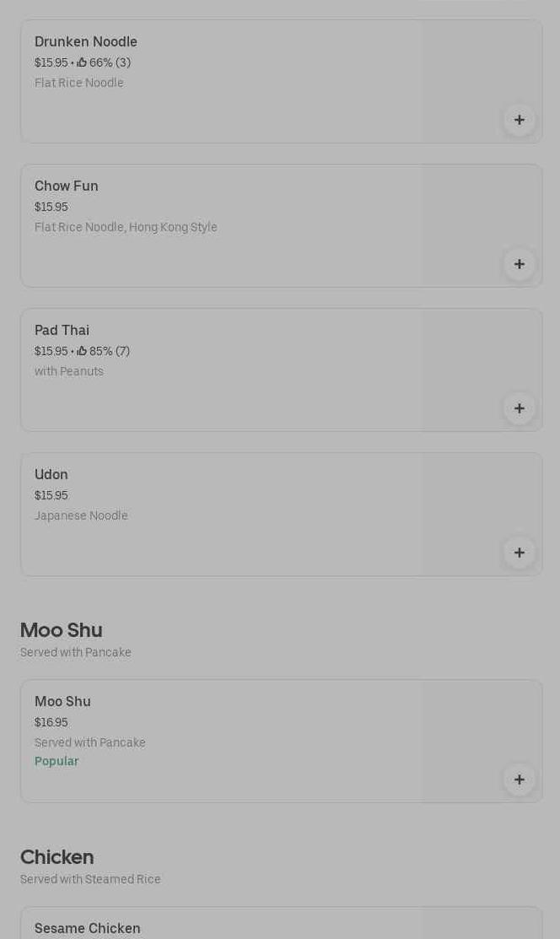560x939 pixels.
Task: Add Udon with the plus button
Action: point(520,553)
